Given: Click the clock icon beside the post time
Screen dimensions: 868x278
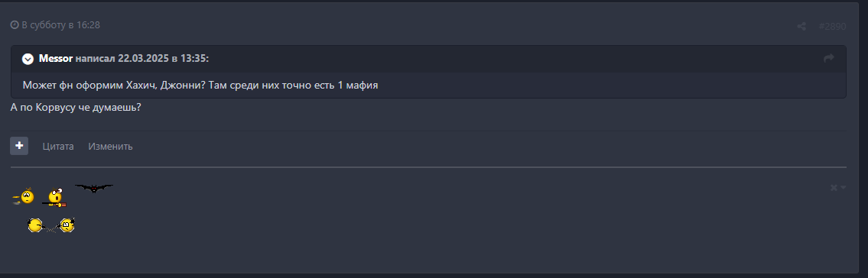Looking at the screenshot, I should tap(15, 25).
